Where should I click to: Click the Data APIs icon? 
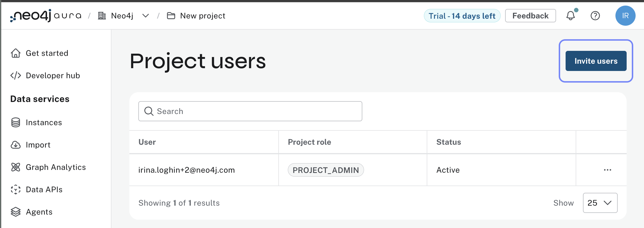tap(16, 189)
